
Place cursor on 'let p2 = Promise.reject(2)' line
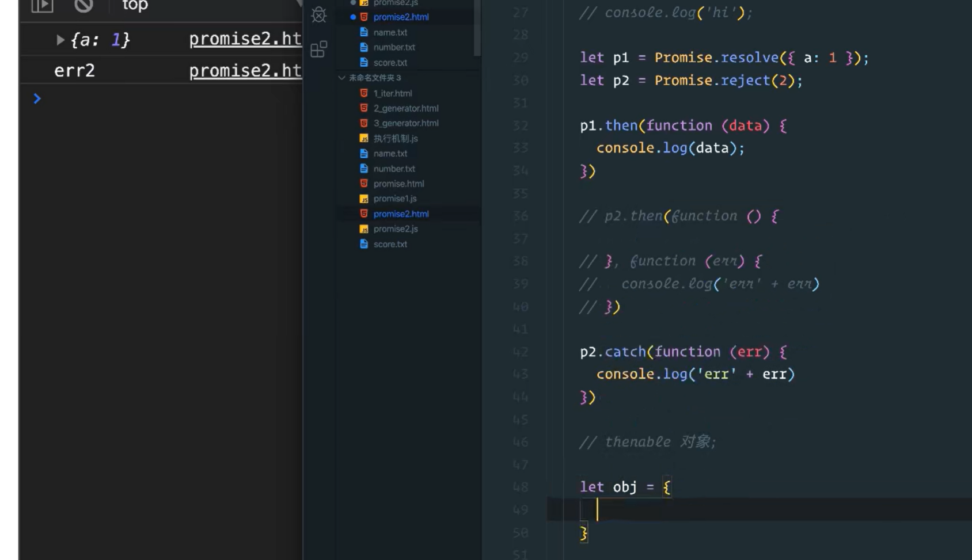[x=691, y=80]
